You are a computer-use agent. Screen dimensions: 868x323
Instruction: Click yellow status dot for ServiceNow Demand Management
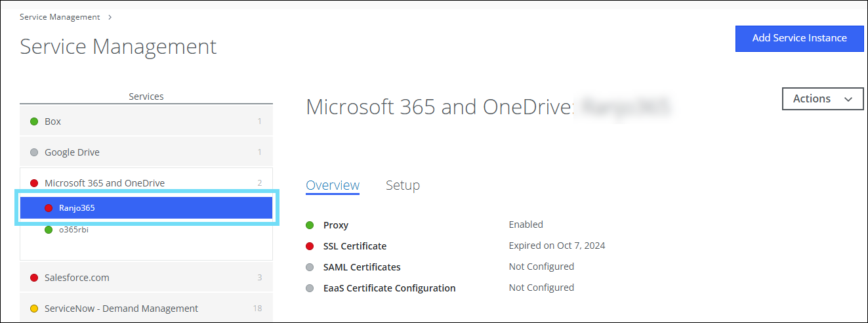(34, 309)
